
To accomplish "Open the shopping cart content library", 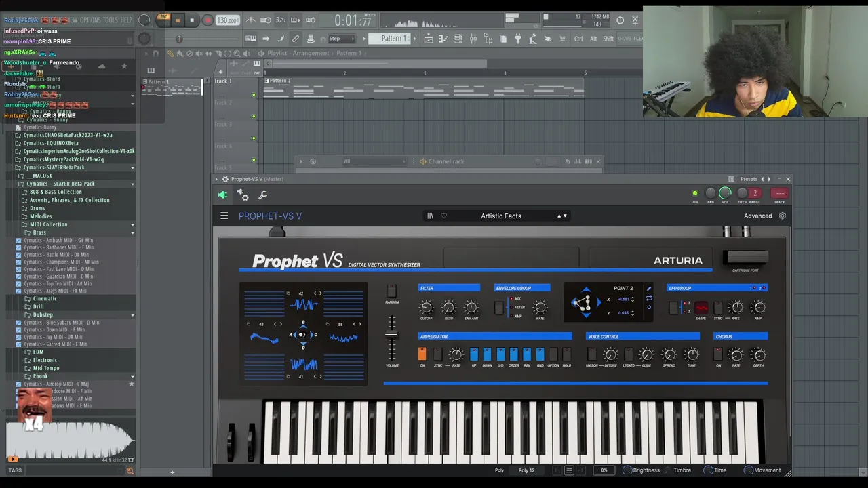I will (x=562, y=39).
